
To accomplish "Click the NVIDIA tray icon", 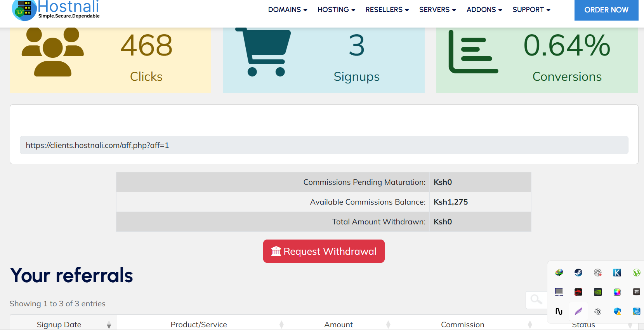I will point(598,292).
